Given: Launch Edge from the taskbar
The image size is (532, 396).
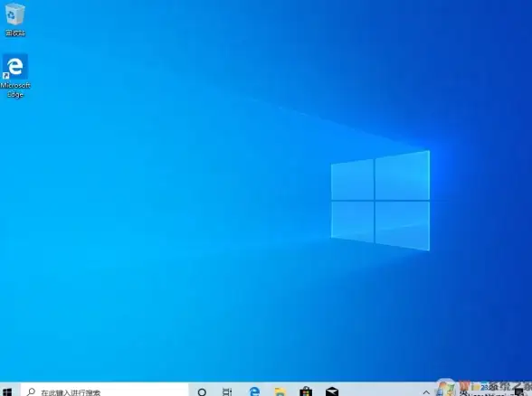Looking at the screenshot, I should point(254,391).
